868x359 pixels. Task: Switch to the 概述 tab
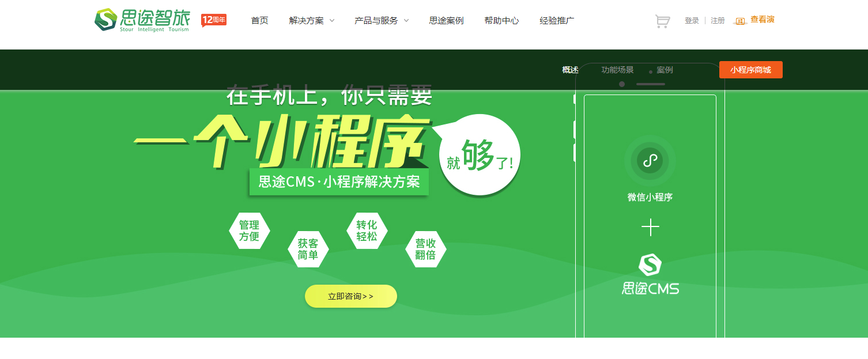tap(570, 70)
